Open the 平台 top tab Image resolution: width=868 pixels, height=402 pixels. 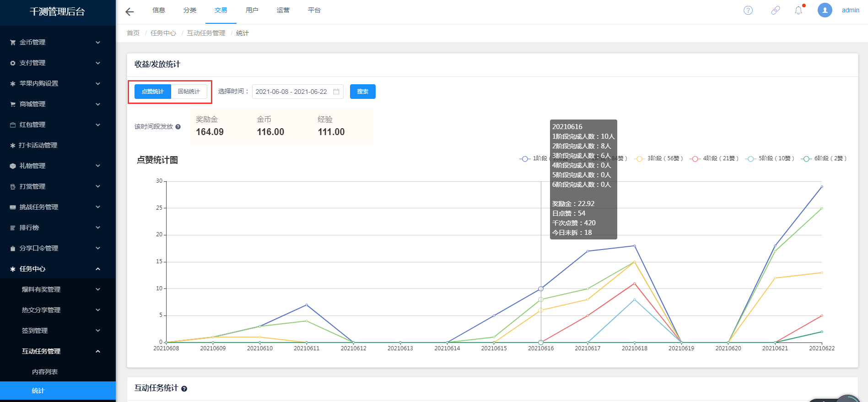tap(314, 10)
